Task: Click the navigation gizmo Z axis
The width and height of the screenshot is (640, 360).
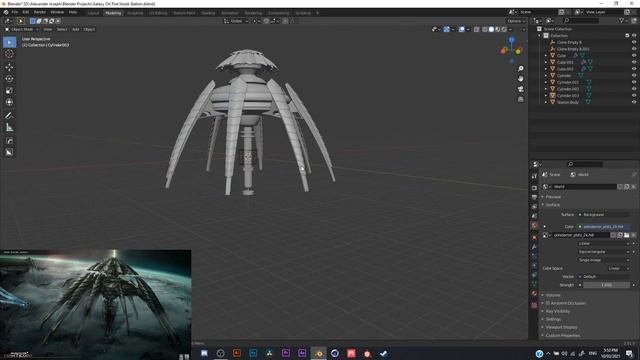Action: point(511,40)
